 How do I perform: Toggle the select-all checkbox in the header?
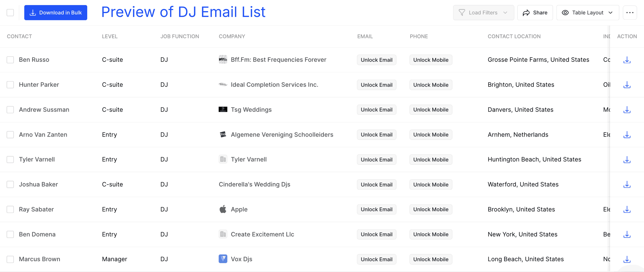click(x=10, y=12)
